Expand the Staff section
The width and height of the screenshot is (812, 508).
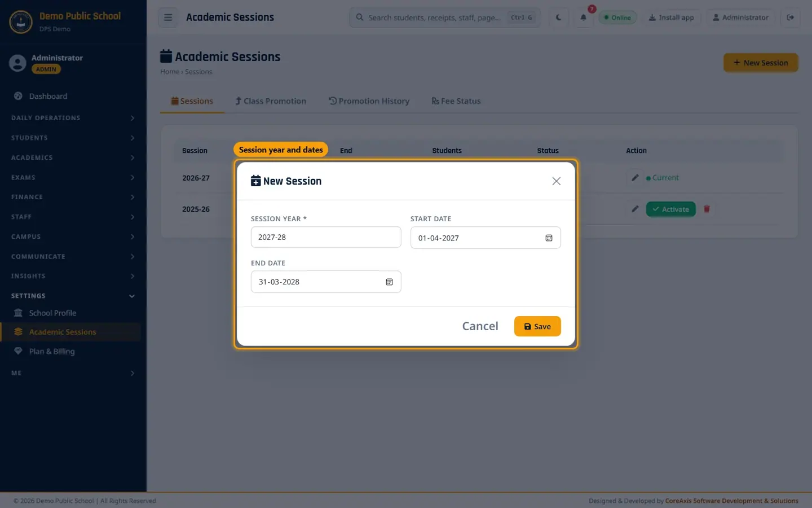(x=73, y=217)
